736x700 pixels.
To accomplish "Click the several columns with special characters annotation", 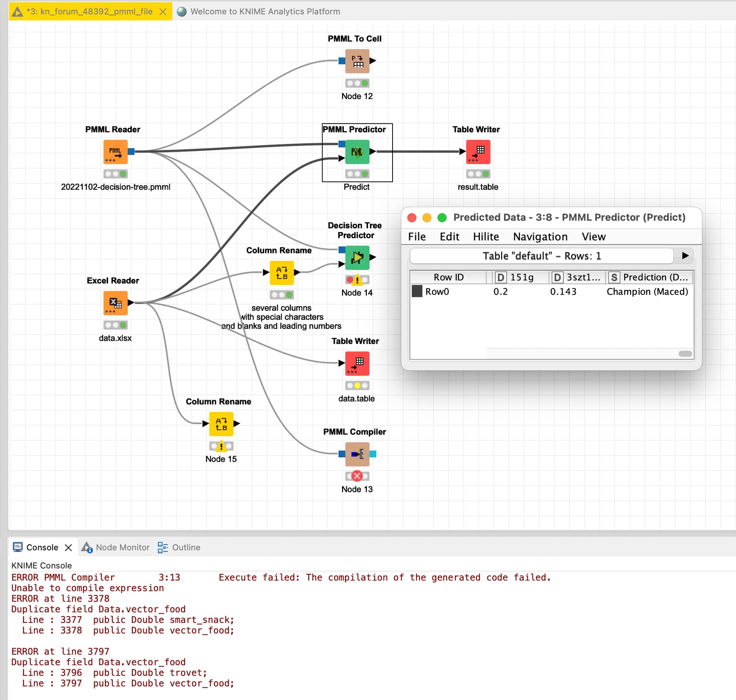I will coord(281,317).
